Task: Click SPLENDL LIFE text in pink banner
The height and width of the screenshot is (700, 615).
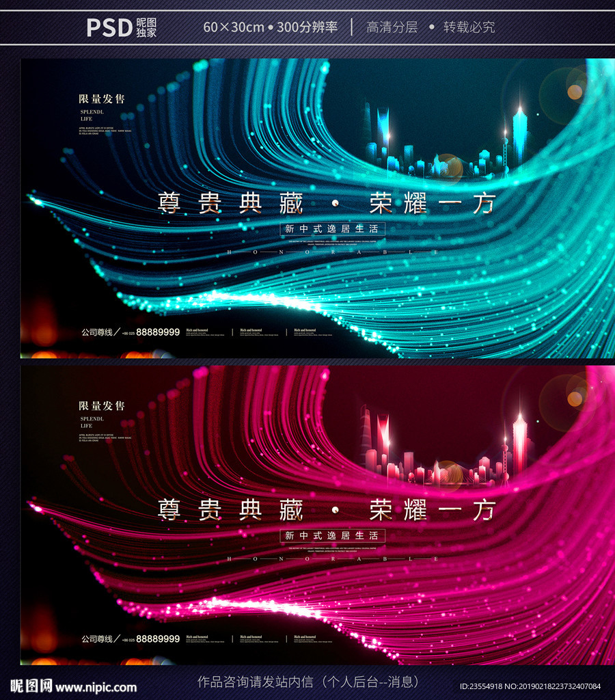Action: click(92, 422)
